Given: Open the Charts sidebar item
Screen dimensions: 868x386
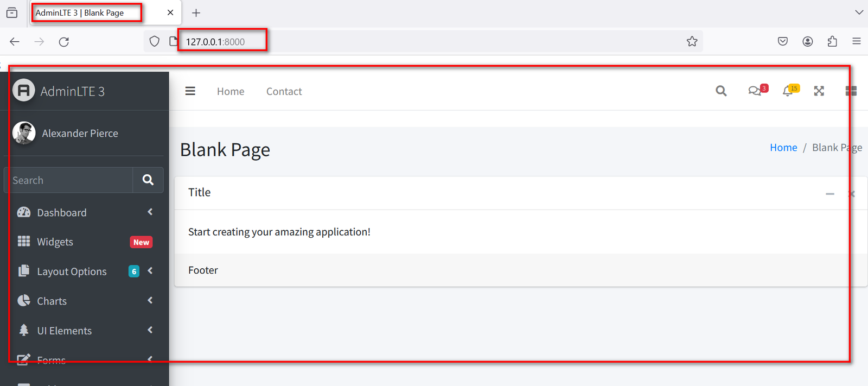Looking at the screenshot, I should (x=84, y=300).
